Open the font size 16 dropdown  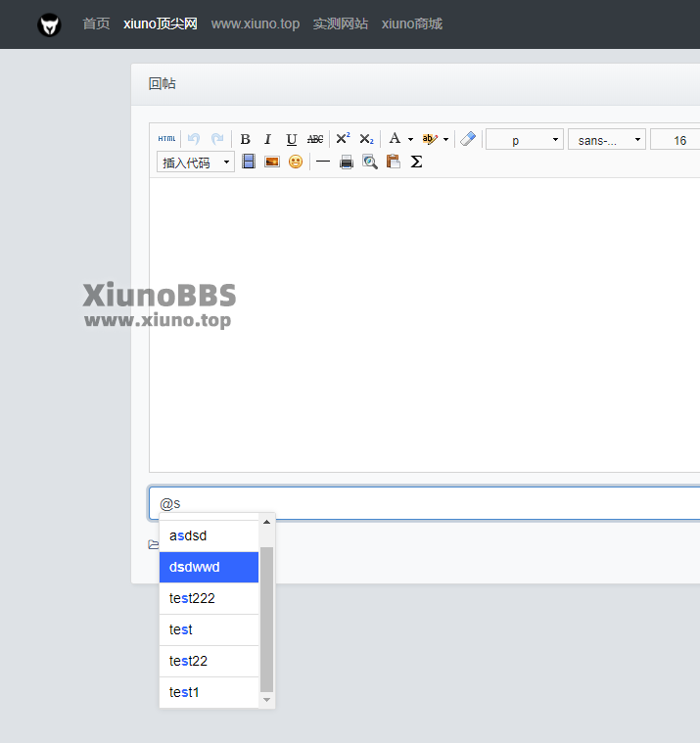(x=676, y=140)
